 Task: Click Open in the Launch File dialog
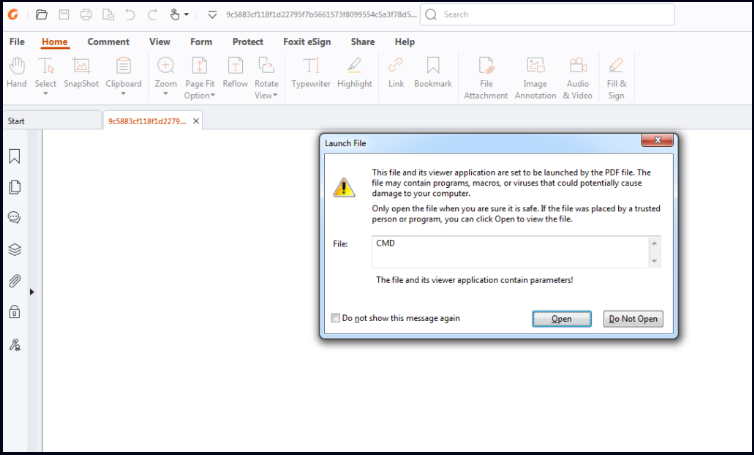[562, 319]
